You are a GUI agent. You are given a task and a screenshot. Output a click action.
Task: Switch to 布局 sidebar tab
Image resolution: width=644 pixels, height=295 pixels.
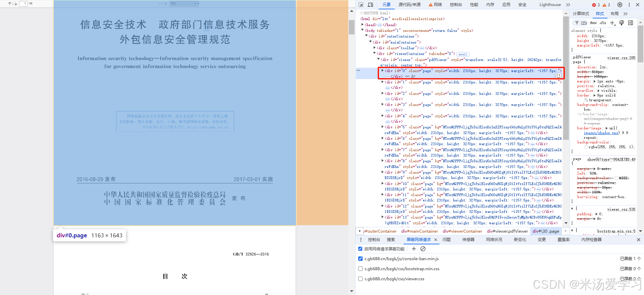pyautogui.click(x=614, y=14)
